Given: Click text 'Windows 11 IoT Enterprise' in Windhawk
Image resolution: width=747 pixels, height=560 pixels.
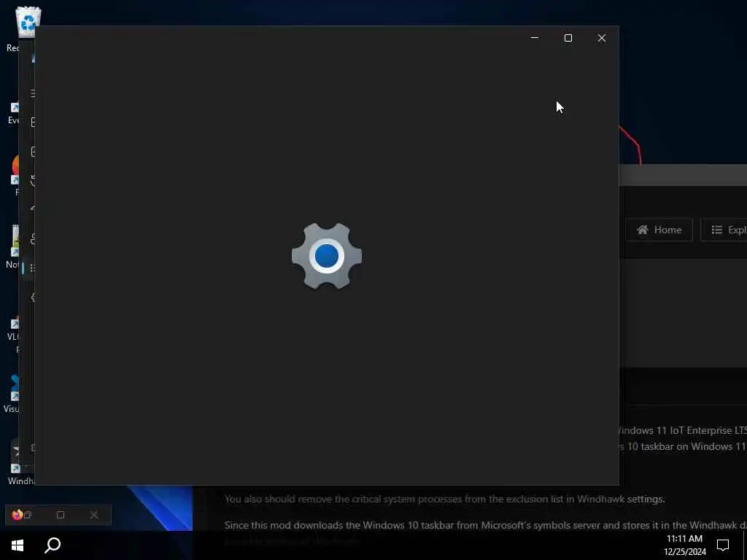Looking at the screenshot, I should coord(675,430).
